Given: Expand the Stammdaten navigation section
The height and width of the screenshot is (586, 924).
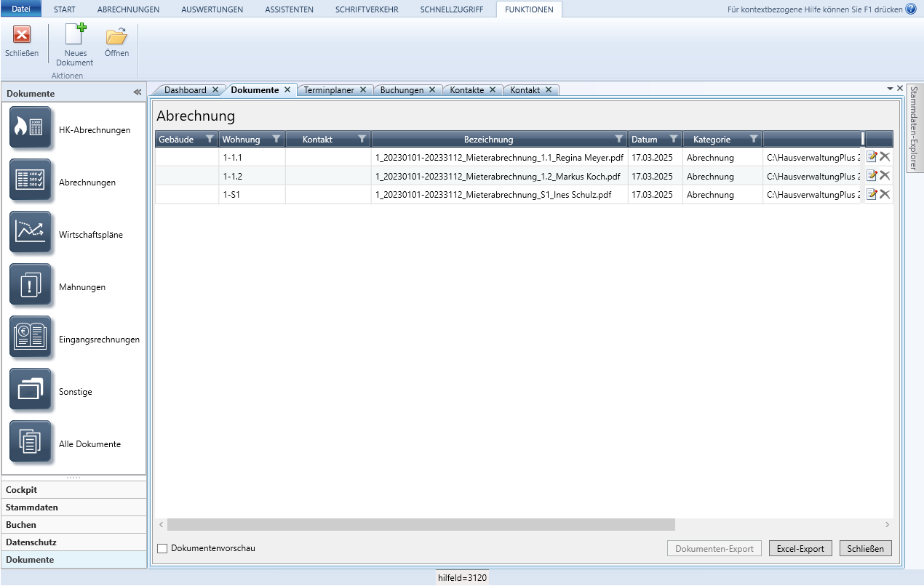Looking at the screenshot, I should [32, 507].
